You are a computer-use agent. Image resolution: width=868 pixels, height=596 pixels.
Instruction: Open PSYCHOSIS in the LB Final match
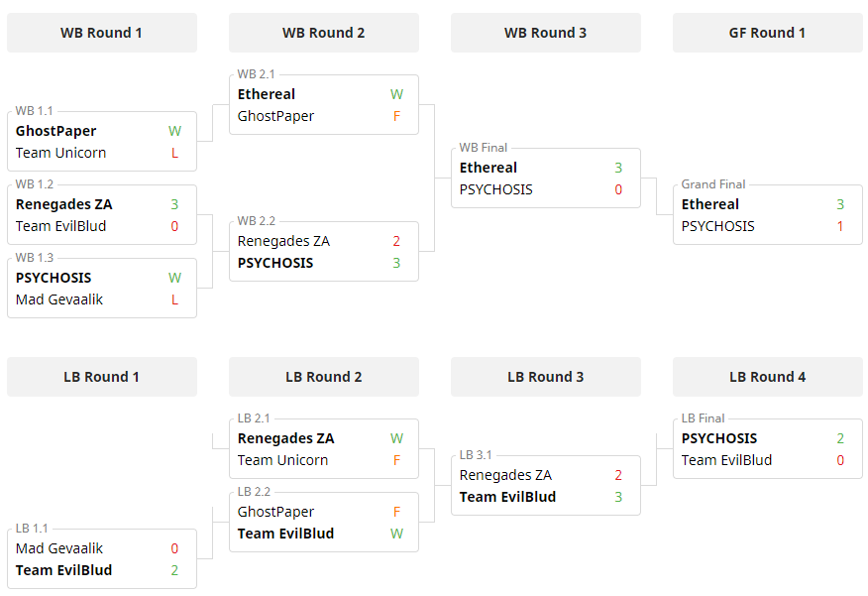(x=719, y=438)
